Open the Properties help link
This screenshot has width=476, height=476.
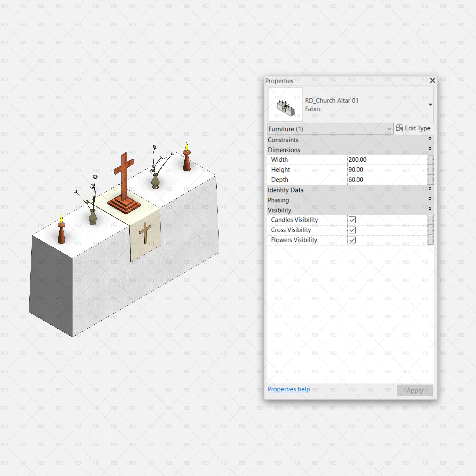(289, 389)
